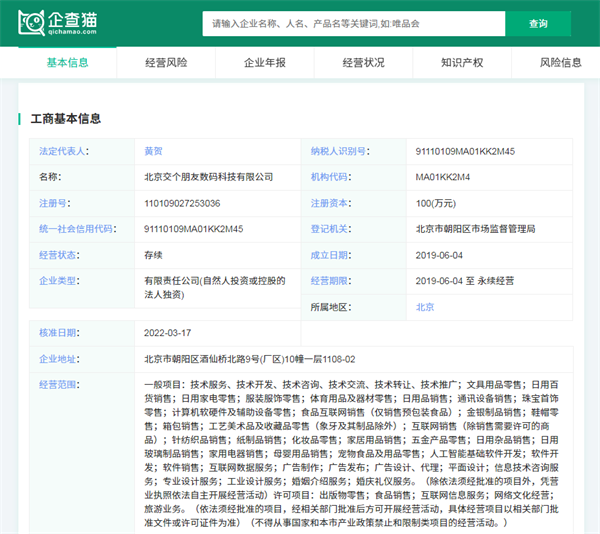
Task: Click the 经营范围 business scope text
Action: tap(350, 453)
